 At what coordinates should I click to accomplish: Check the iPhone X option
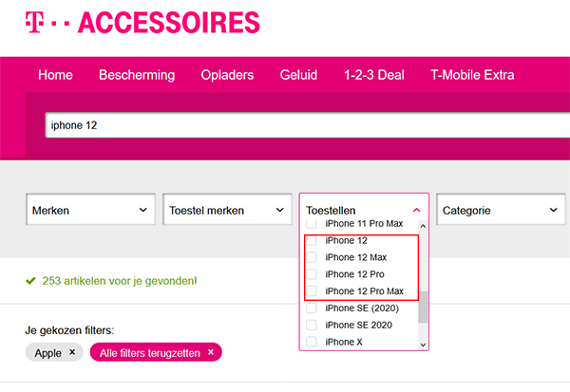pos(312,342)
